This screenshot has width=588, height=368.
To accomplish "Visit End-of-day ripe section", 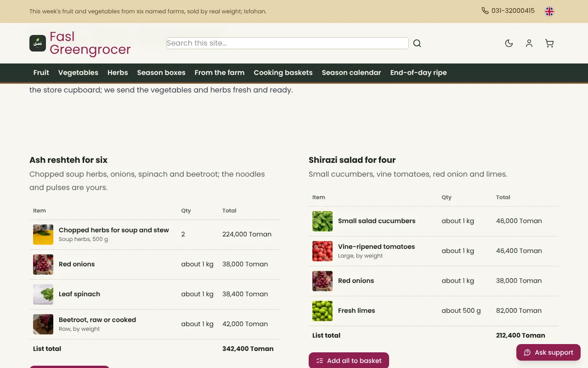I will pyautogui.click(x=418, y=73).
